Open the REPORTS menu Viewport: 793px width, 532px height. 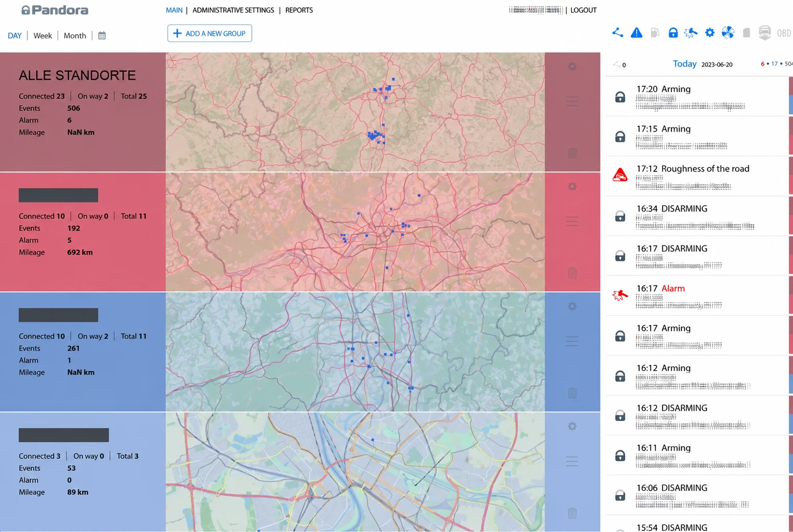(x=299, y=10)
